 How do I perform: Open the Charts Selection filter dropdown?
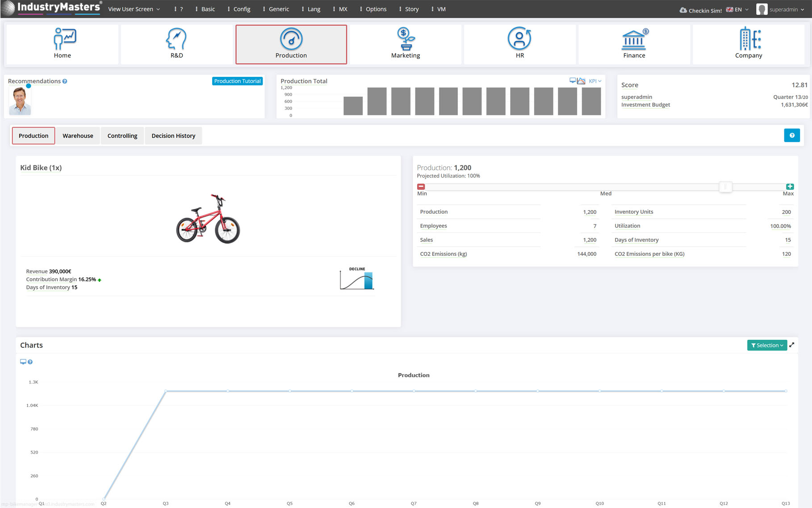[767, 345]
